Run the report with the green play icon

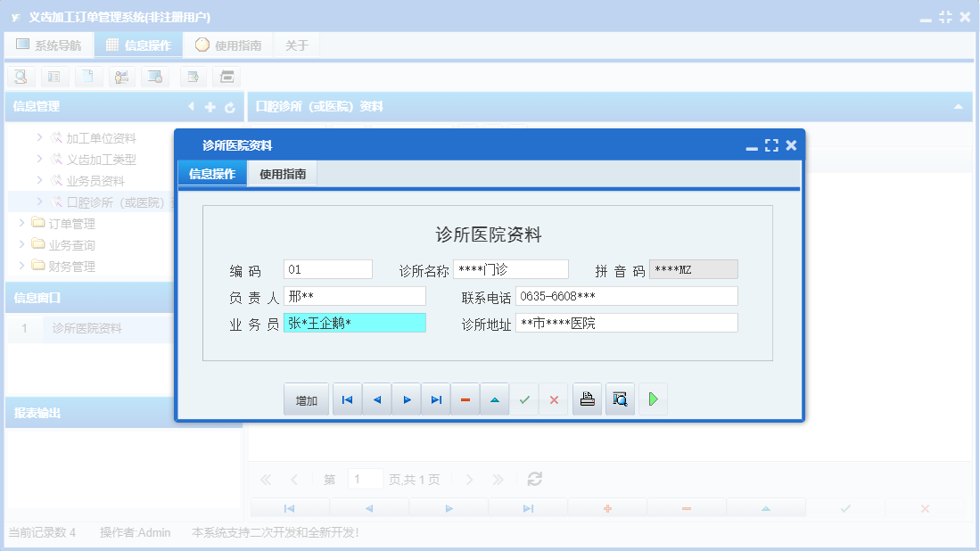tap(652, 399)
